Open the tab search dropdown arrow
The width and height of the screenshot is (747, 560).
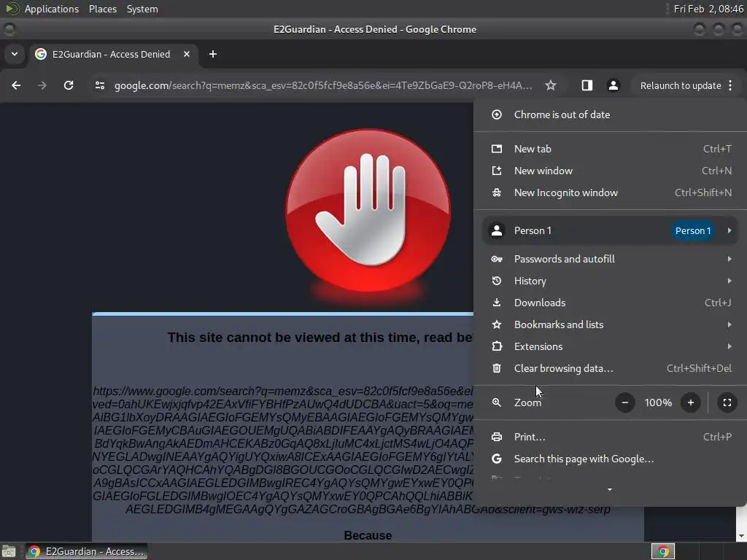point(15,54)
